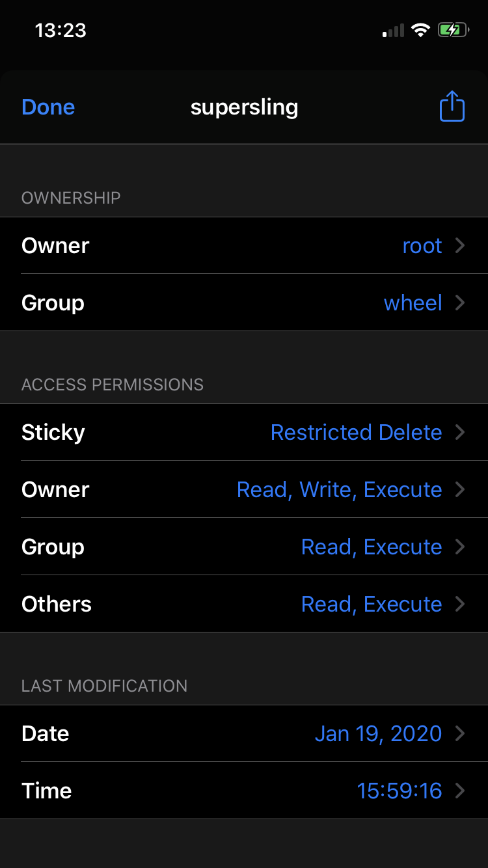Edit the 15:59:16 modification time
Viewport: 488px width, 868px height.
pos(244,791)
